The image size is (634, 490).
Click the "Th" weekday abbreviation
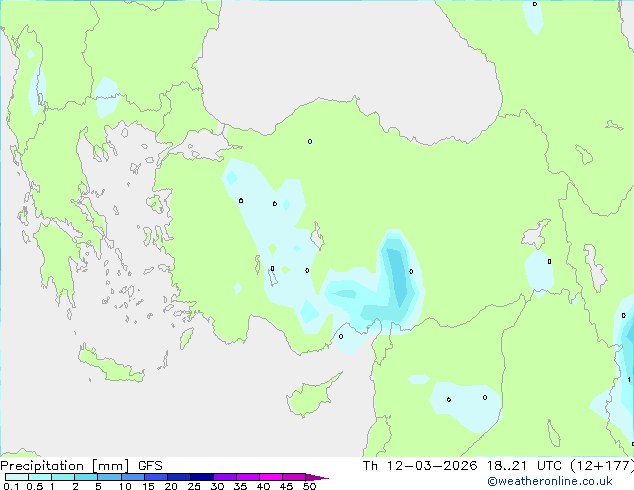(370, 466)
